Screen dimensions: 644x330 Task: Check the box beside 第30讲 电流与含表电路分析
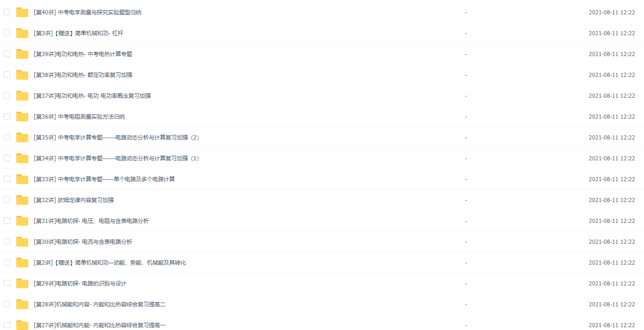(x=7, y=241)
